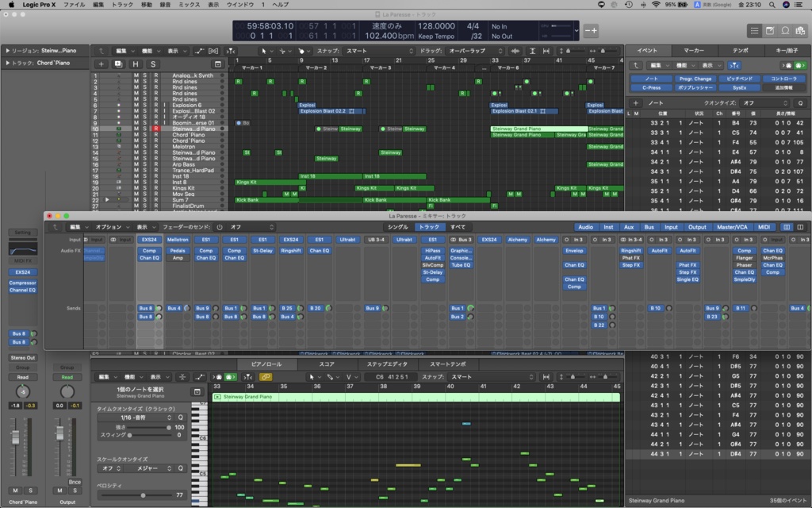812x508 pixels.
Task: Open the ファイル menu
Action: tap(74, 5)
